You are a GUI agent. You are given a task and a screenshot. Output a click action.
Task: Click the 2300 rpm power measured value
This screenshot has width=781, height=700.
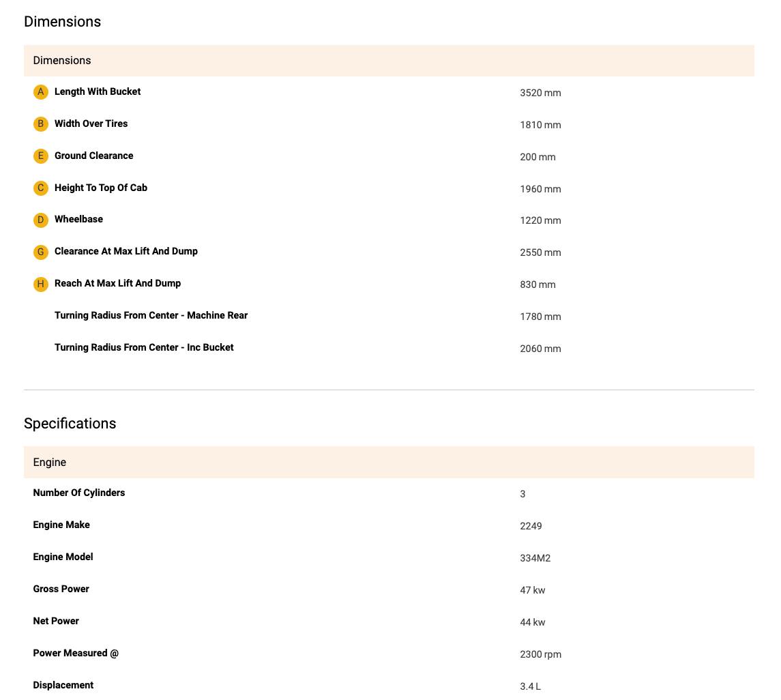click(540, 654)
